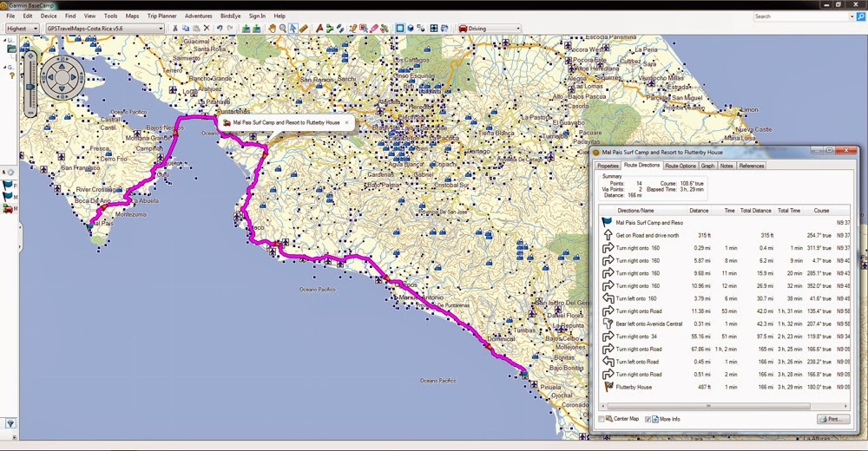Click the Paste toolbar icon
Screen dimensions: 868x451
(196, 29)
